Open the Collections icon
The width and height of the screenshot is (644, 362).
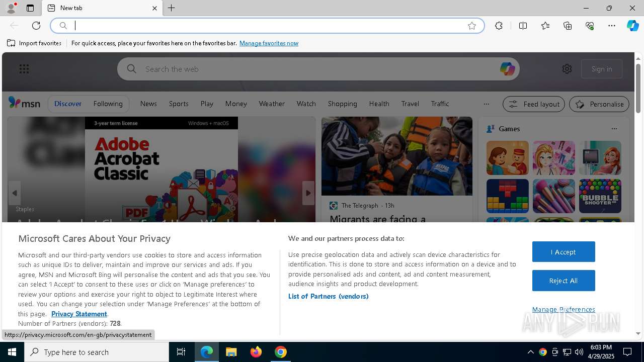tap(568, 26)
